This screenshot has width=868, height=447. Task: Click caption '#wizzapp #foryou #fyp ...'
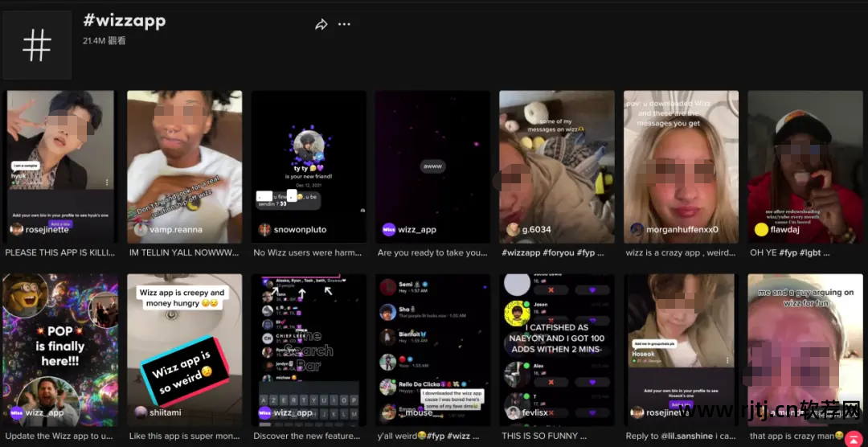(552, 252)
